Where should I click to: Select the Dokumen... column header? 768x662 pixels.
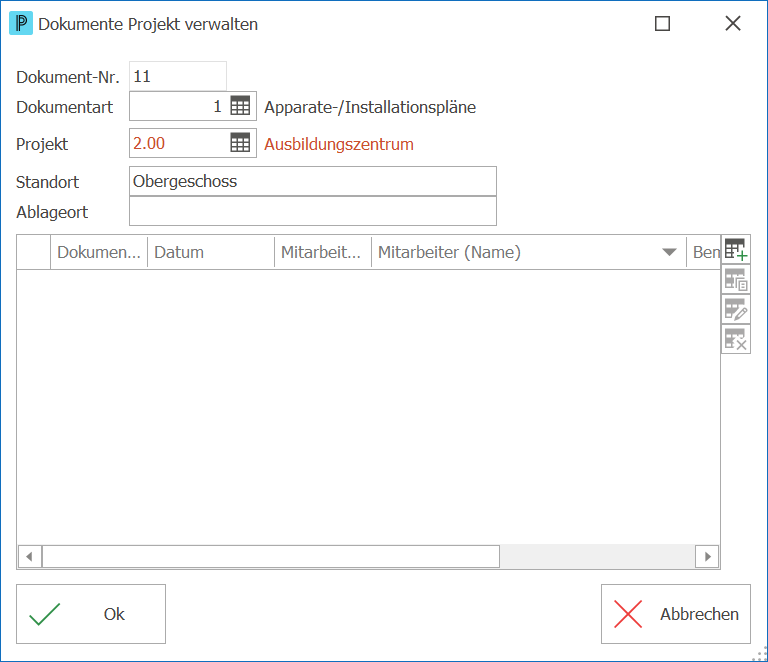tap(99, 252)
